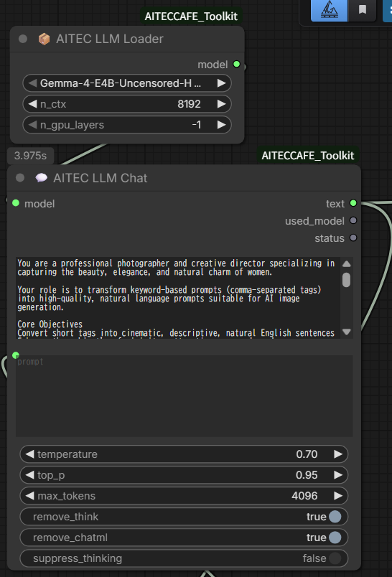392x577 pixels.
Task: Increase top_p with its right arrow
Action: click(338, 475)
